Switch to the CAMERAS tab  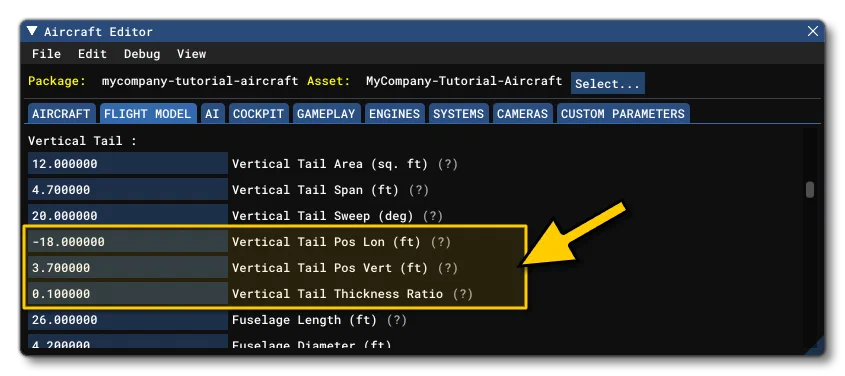click(522, 114)
